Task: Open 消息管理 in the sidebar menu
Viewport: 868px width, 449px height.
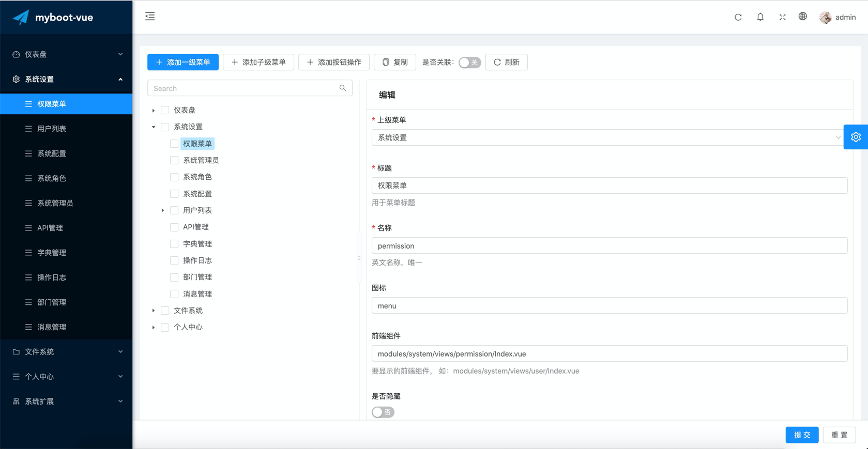Action: 66,327
